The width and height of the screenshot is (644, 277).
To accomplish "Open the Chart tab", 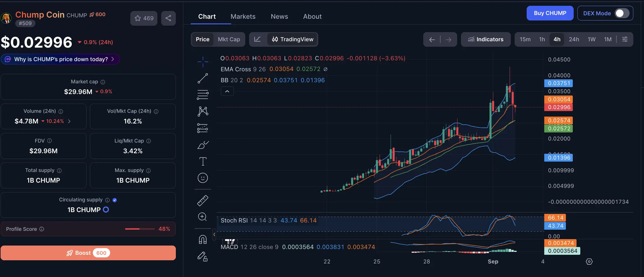I will (207, 16).
